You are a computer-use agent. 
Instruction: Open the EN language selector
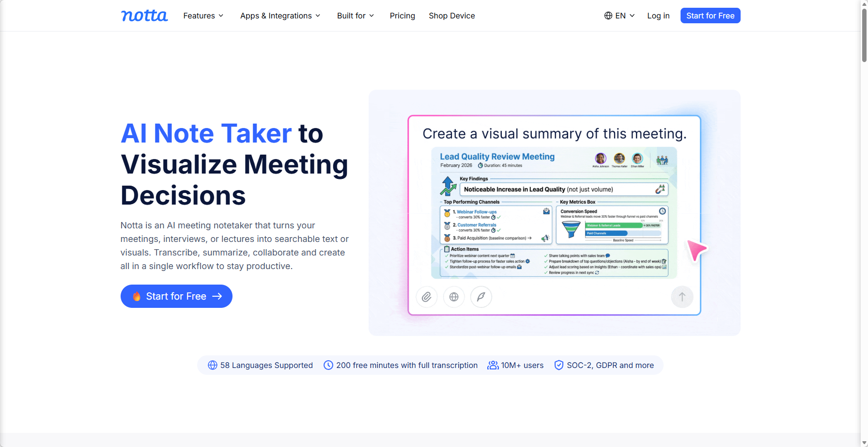620,16
